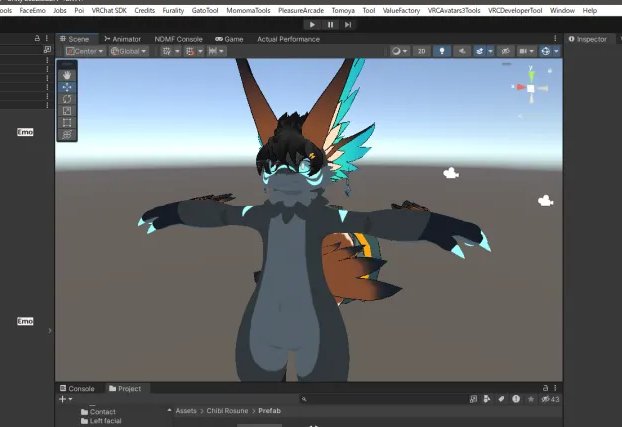Switch to the Game tab
622x427 pixels.
coord(229,39)
